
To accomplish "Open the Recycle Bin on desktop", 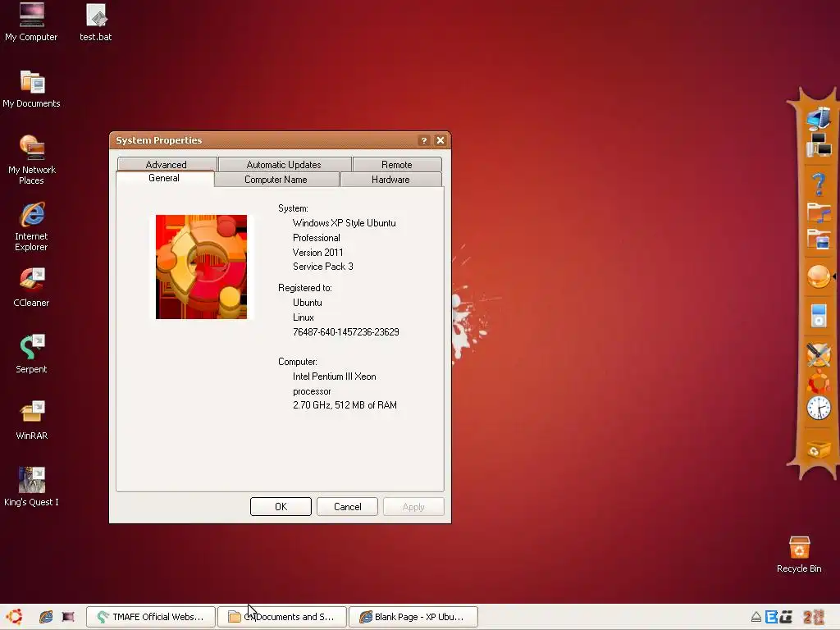I will tap(799, 555).
